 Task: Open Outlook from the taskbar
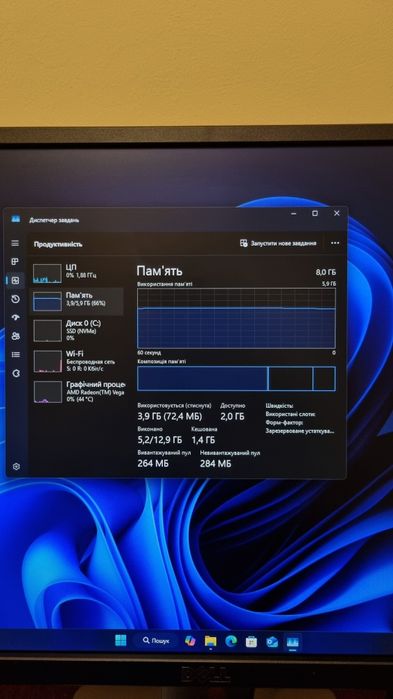pos(272,642)
